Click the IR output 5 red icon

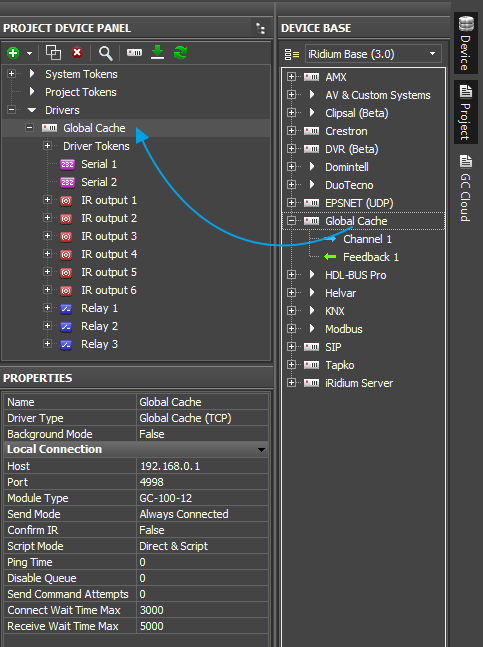66,272
